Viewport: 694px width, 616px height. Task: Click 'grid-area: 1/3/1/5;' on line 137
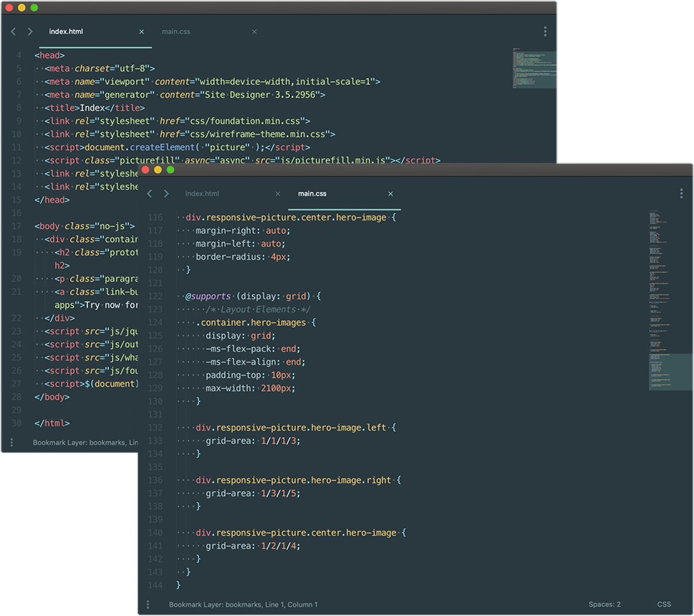pyautogui.click(x=253, y=493)
